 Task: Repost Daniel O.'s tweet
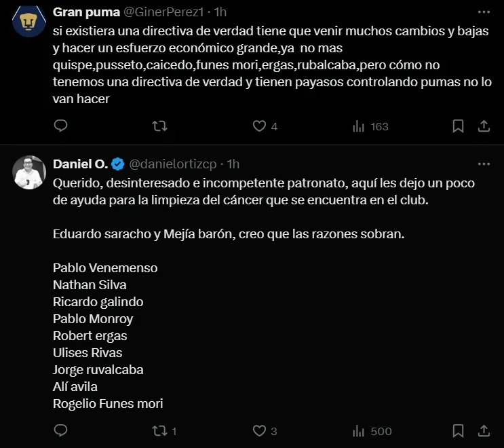click(159, 431)
